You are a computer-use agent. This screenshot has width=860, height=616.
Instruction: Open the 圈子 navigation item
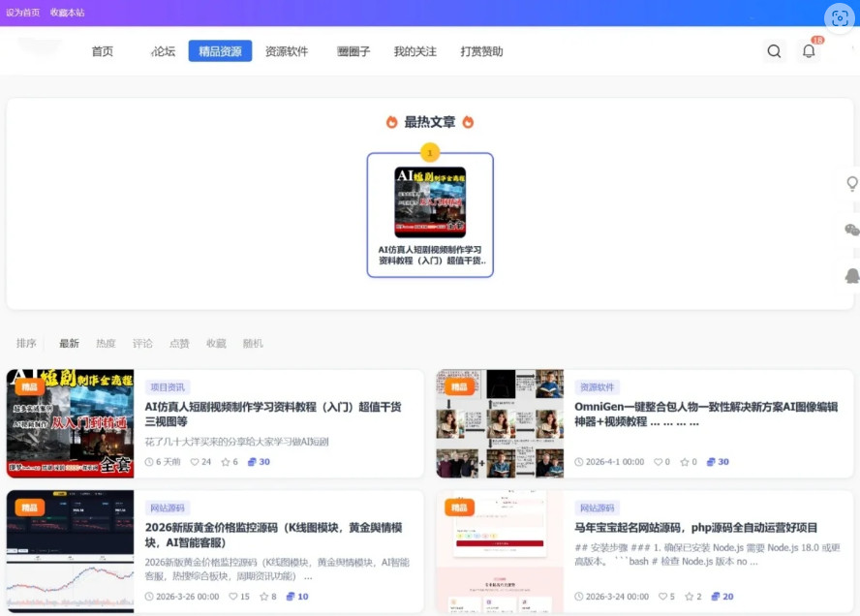tap(353, 51)
